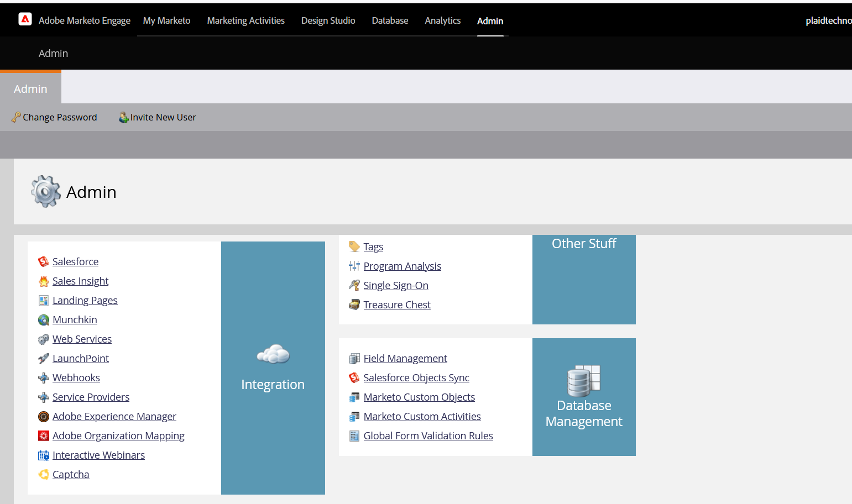Open the Landing Pages link
Image resolution: width=852 pixels, height=504 pixels.
pos(85,300)
